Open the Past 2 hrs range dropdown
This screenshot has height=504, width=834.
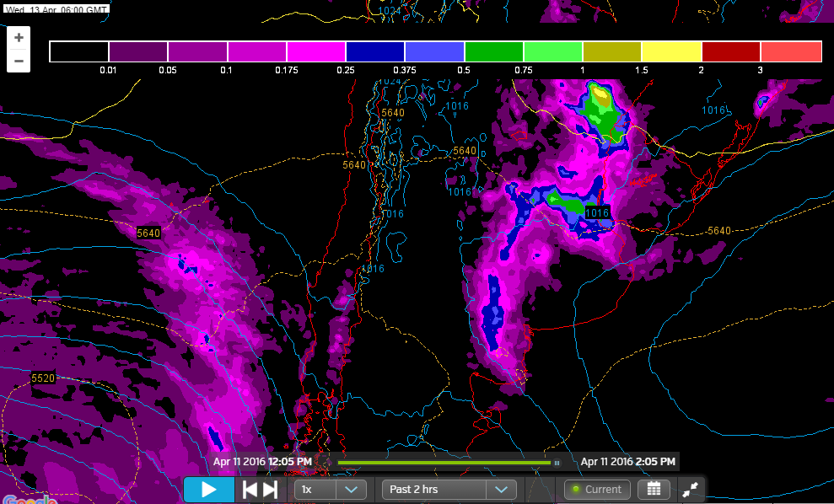[x=449, y=489]
